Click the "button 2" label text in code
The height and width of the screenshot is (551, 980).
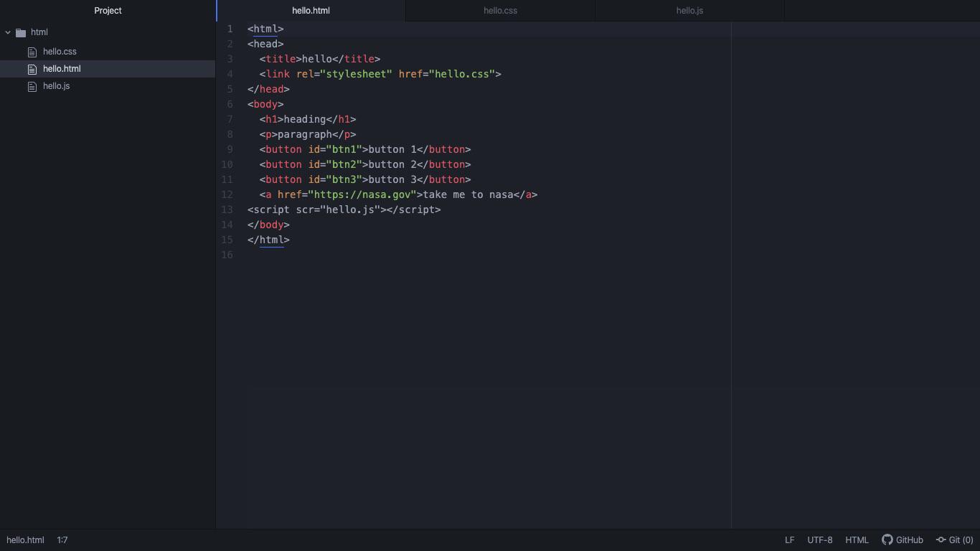(x=392, y=165)
